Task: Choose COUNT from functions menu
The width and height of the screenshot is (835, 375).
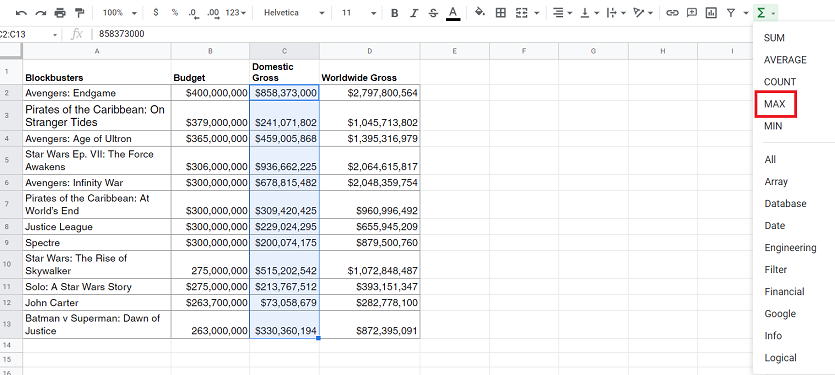Action: [x=780, y=82]
